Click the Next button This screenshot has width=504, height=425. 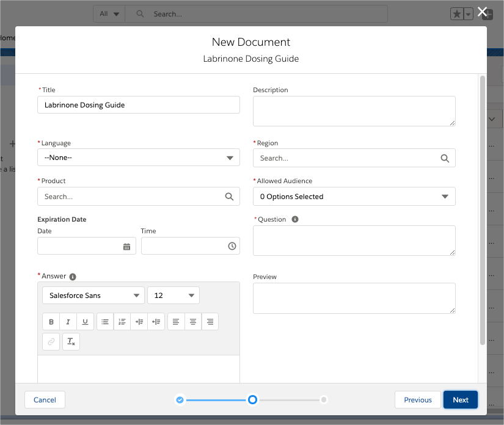pos(461,400)
